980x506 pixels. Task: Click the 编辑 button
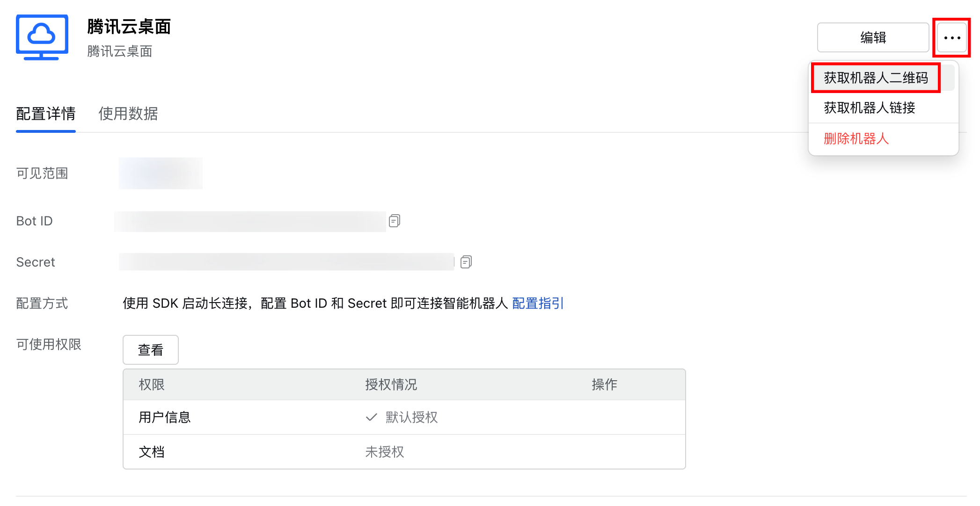(x=873, y=38)
